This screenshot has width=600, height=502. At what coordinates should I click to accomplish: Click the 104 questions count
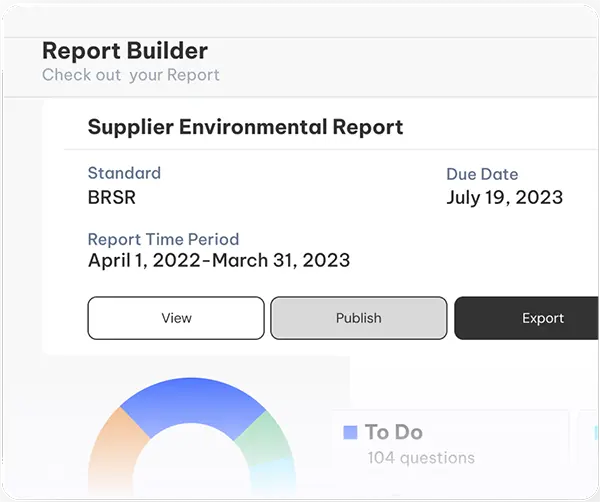(421, 458)
